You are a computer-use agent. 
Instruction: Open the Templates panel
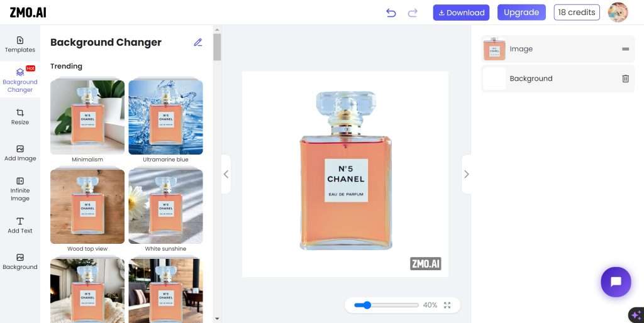coord(19,45)
